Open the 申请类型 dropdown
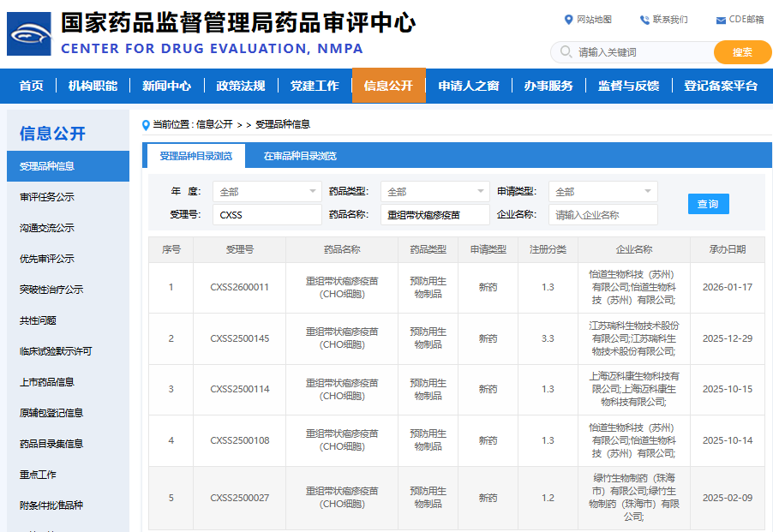Screen dimensions: 773x532 (x=603, y=192)
